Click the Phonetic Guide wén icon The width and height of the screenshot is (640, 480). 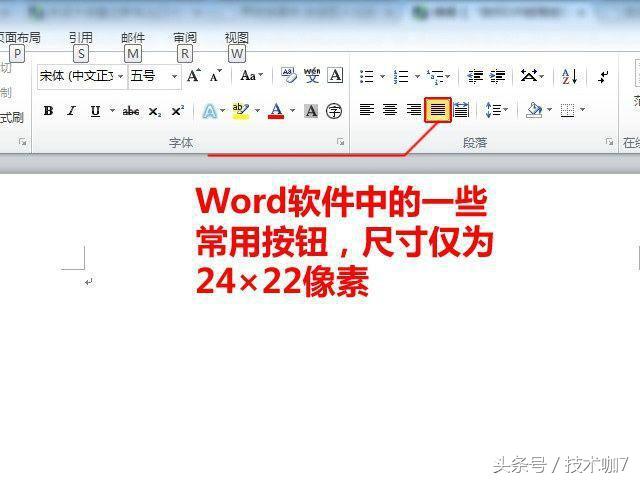click(312, 76)
